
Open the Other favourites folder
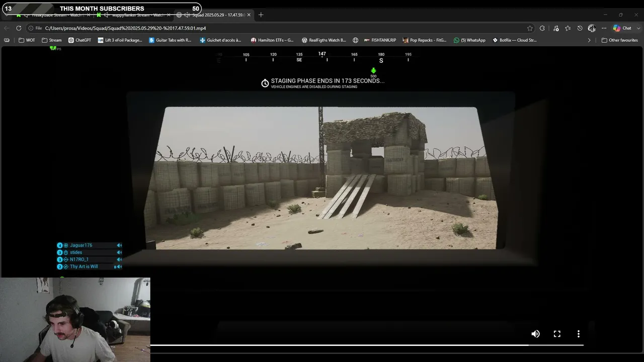click(x=620, y=40)
